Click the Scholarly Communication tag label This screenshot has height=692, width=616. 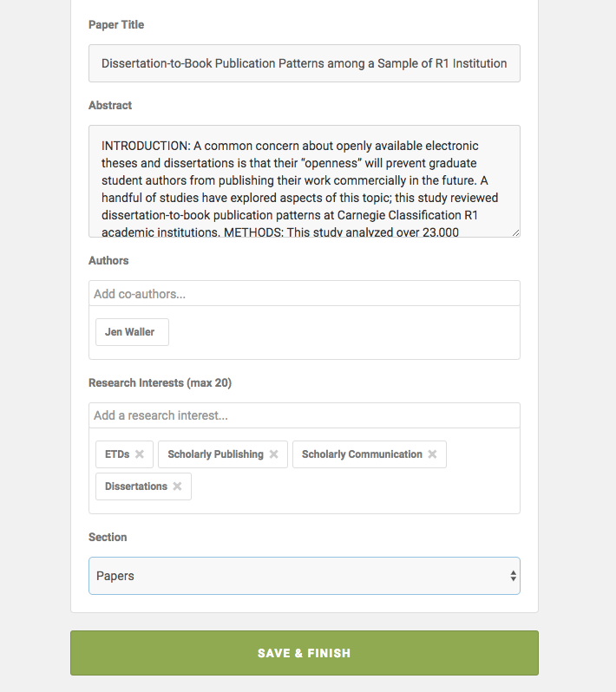[362, 454]
